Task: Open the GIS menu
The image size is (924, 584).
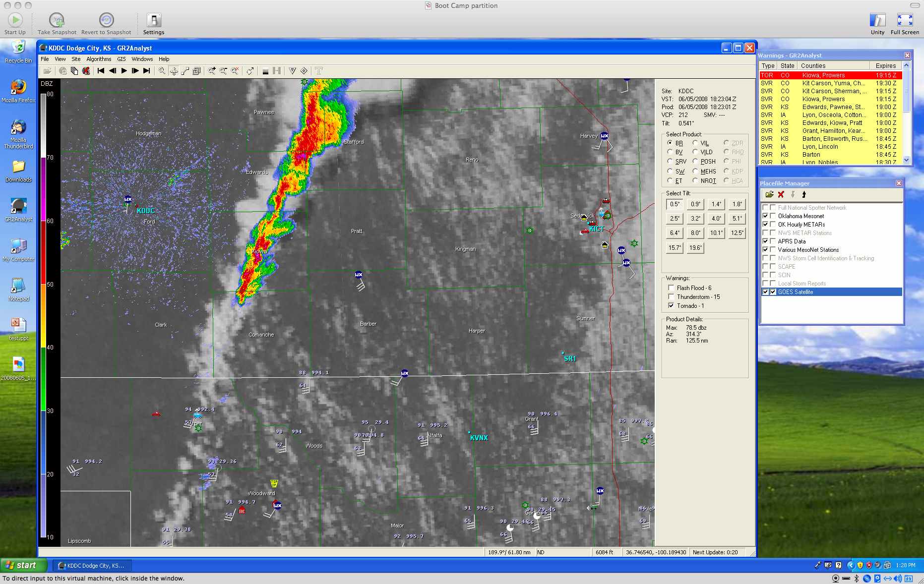Action: (122, 59)
